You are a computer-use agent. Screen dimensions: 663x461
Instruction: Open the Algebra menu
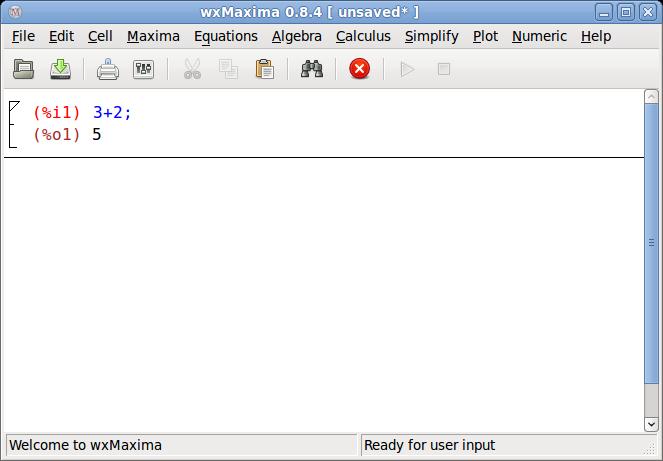[x=296, y=36]
